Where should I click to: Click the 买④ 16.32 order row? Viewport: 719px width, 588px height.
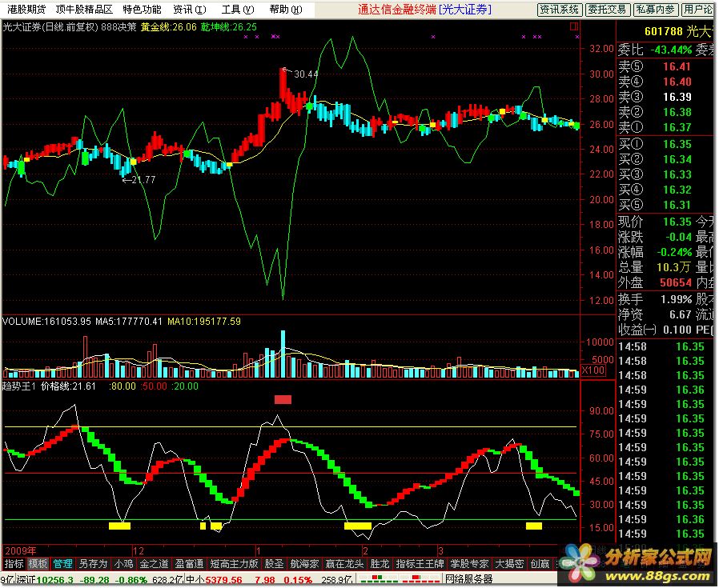coord(655,190)
